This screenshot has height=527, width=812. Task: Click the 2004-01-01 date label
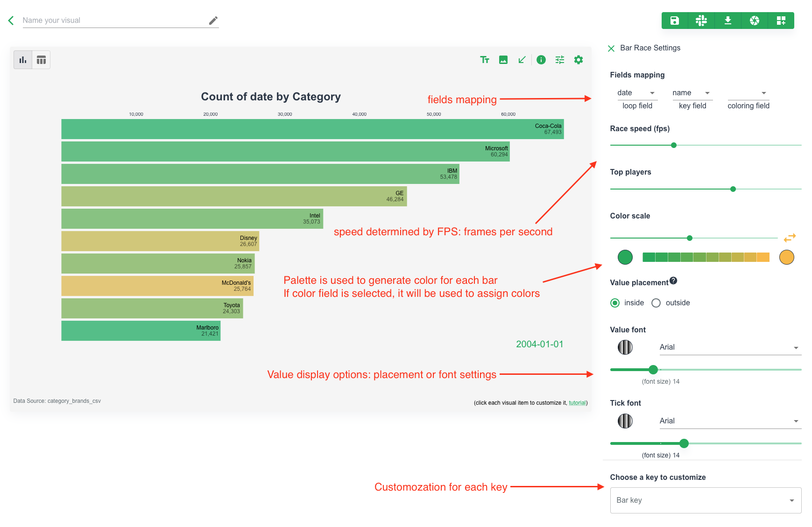click(x=540, y=344)
